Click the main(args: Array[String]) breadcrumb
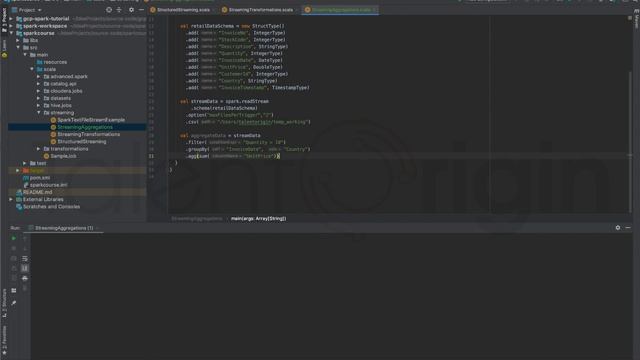 click(258, 219)
